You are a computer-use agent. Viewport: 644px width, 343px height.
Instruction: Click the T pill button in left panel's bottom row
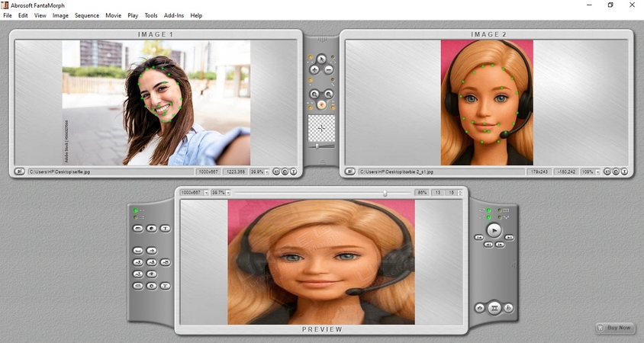tap(165, 286)
